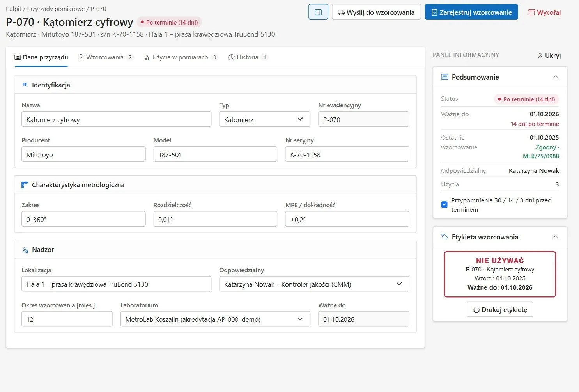Go to Przyrządy pomiarowe breadcrumb link

click(x=56, y=9)
